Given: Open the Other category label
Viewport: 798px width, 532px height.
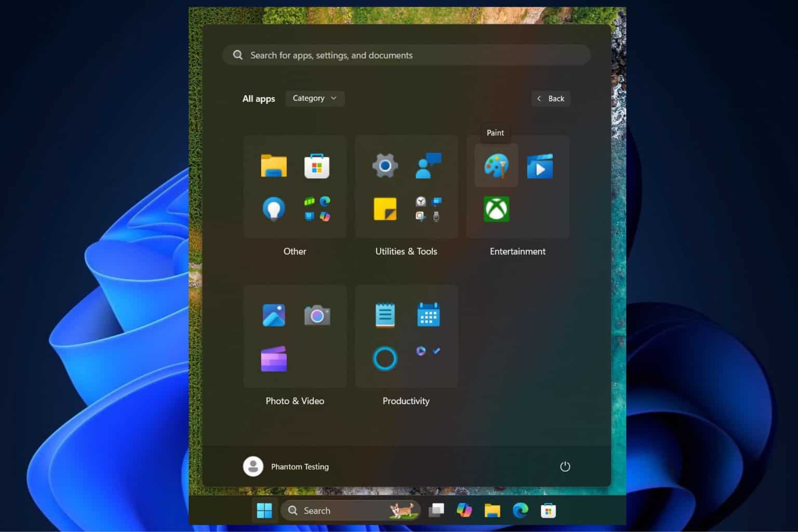Looking at the screenshot, I should [295, 251].
